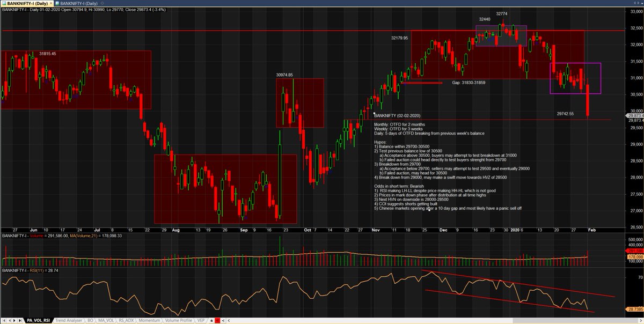The image size is (644, 324).
Task: Click the horizontal chart scrollbar track
Action: click(x=435, y=320)
